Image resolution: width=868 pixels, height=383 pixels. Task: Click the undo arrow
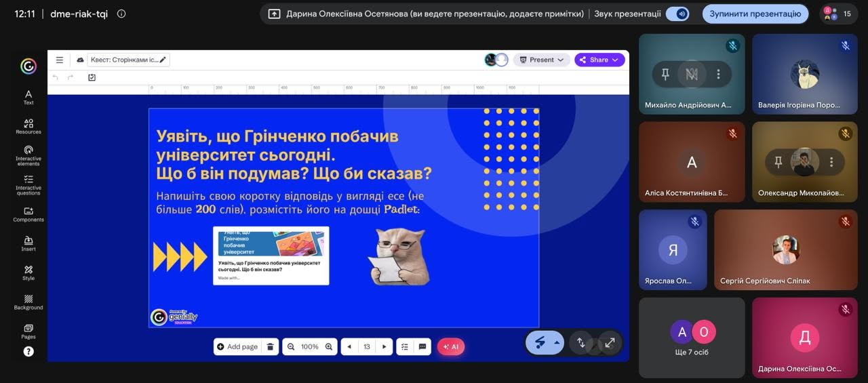pos(56,77)
